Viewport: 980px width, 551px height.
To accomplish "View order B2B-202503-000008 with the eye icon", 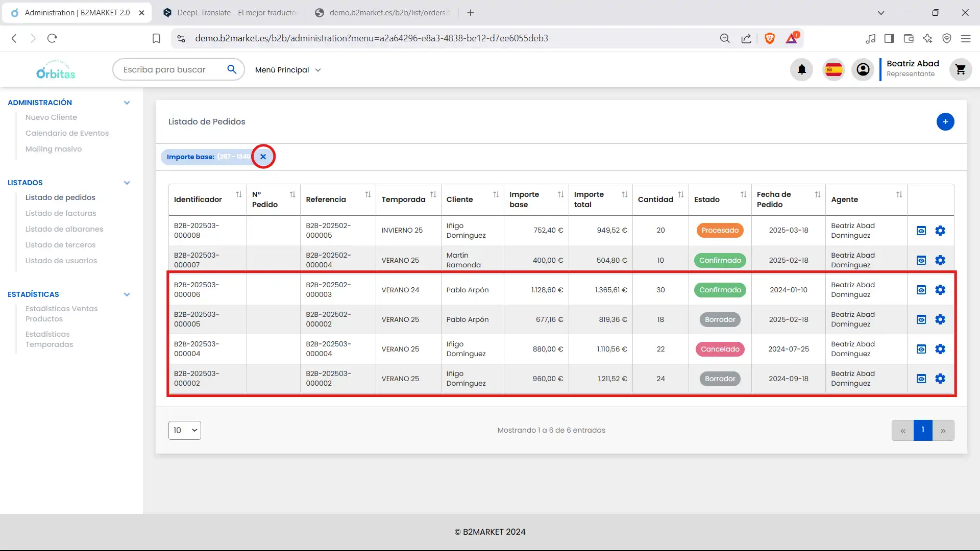I will click(921, 231).
